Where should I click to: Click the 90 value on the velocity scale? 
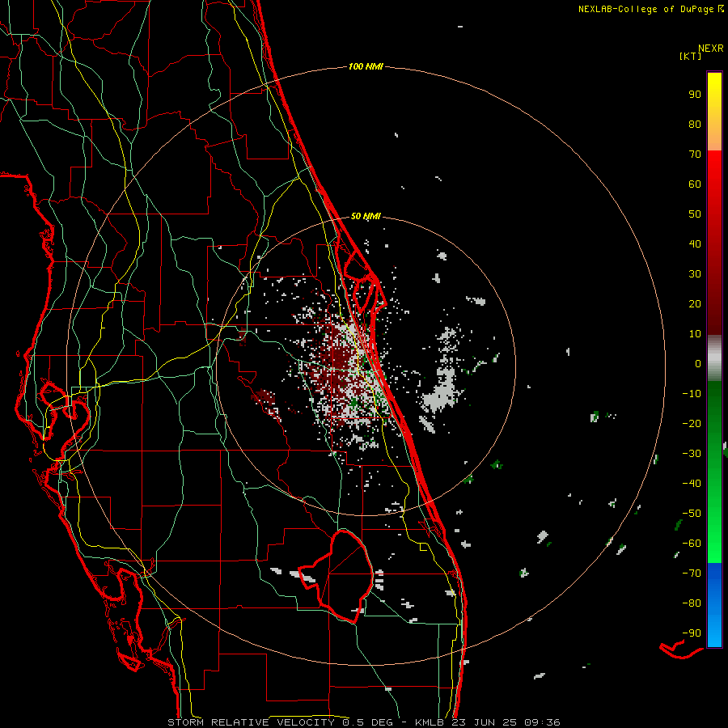click(695, 95)
